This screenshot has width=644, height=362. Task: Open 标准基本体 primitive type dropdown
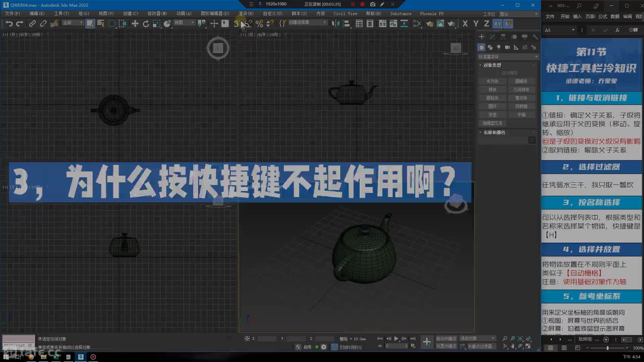click(x=508, y=57)
